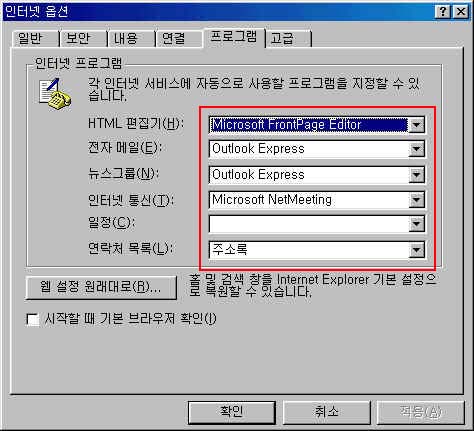Confirm with the 확인 button
The width and height of the screenshot is (474, 431).
tap(232, 412)
